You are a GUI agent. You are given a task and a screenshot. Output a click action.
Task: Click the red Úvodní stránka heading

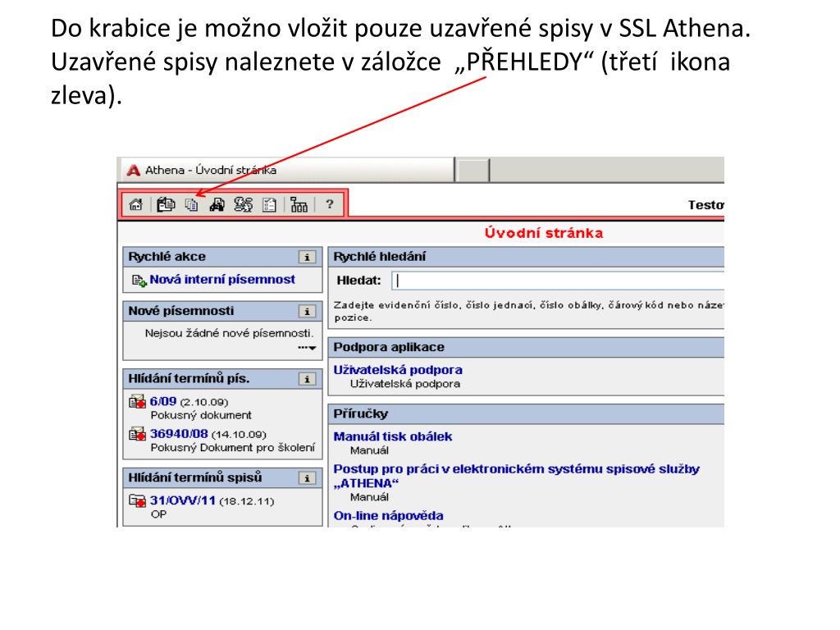point(544,233)
